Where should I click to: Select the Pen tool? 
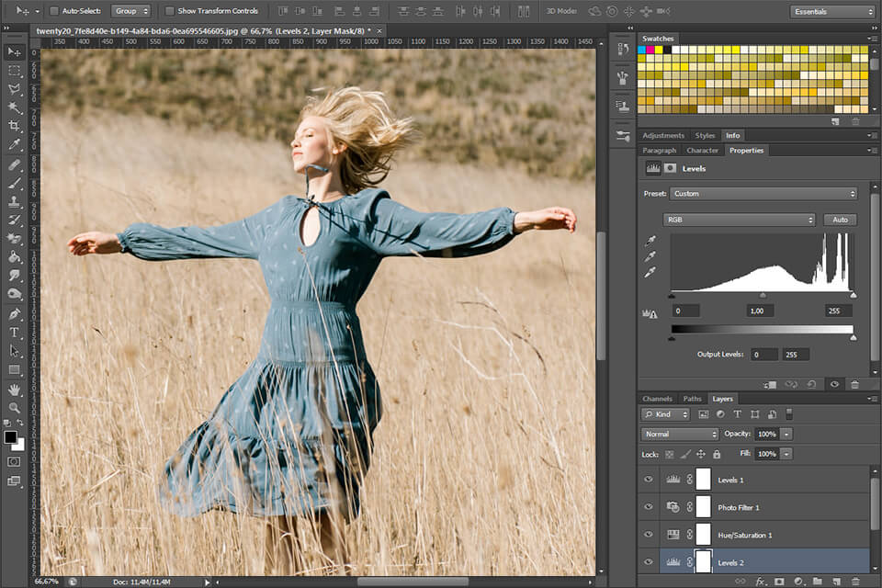pos(15,313)
